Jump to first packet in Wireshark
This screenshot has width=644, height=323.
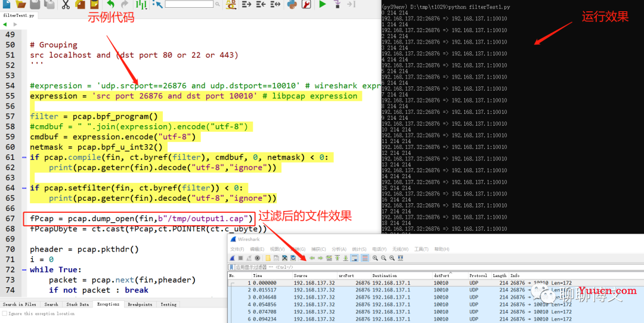pyautogui.click(x=337, y=258)
